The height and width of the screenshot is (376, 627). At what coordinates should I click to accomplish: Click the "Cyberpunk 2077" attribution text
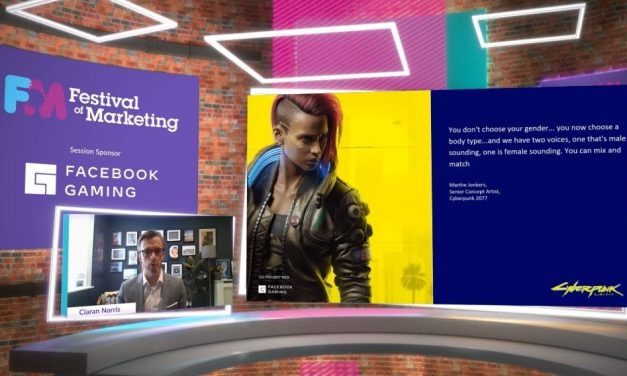tap(468, 198)
